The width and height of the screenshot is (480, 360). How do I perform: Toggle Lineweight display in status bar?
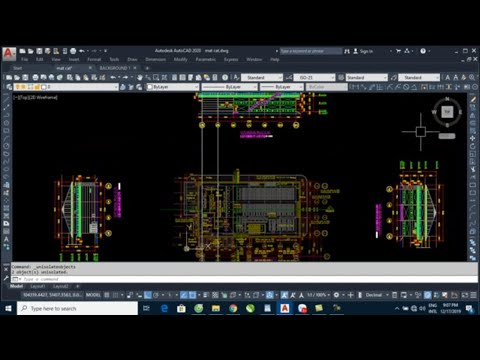[x=207, y=295]
